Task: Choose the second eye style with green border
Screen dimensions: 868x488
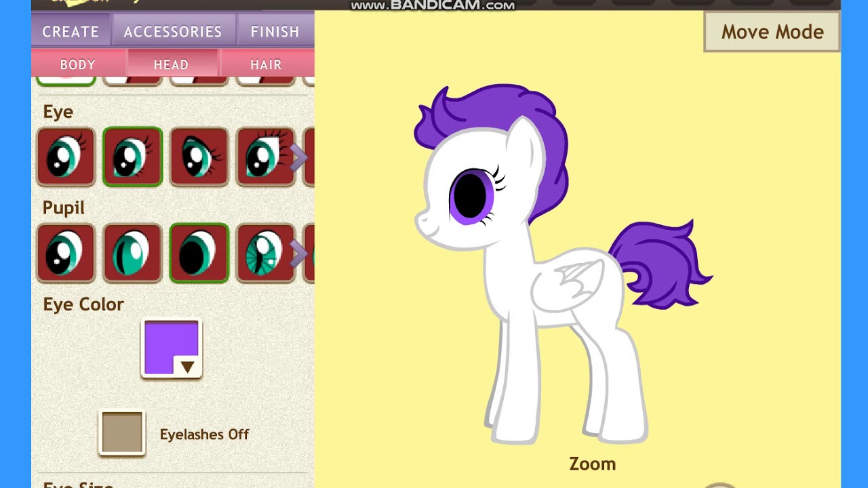Action: pyautogui.click(x=132, y=157)
